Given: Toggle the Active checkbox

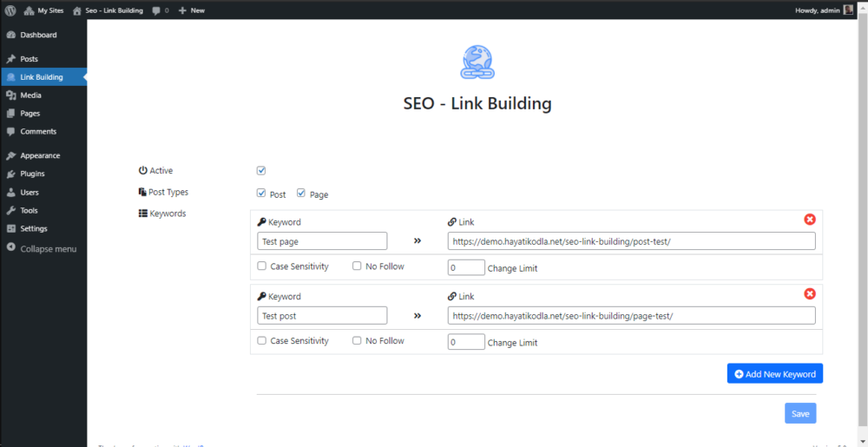Looking at the screenshot, I should click(261, 170).
